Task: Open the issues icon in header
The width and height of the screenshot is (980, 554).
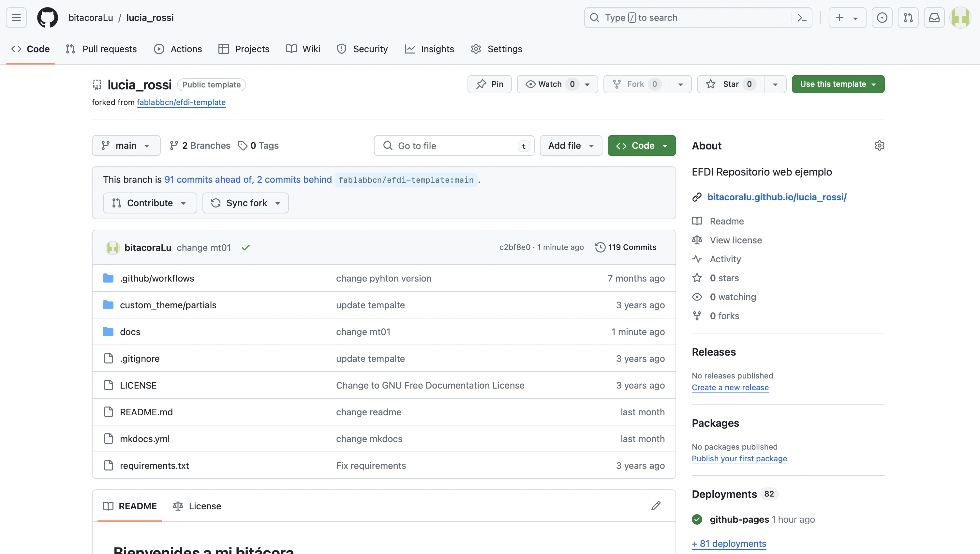Action: 882,18
